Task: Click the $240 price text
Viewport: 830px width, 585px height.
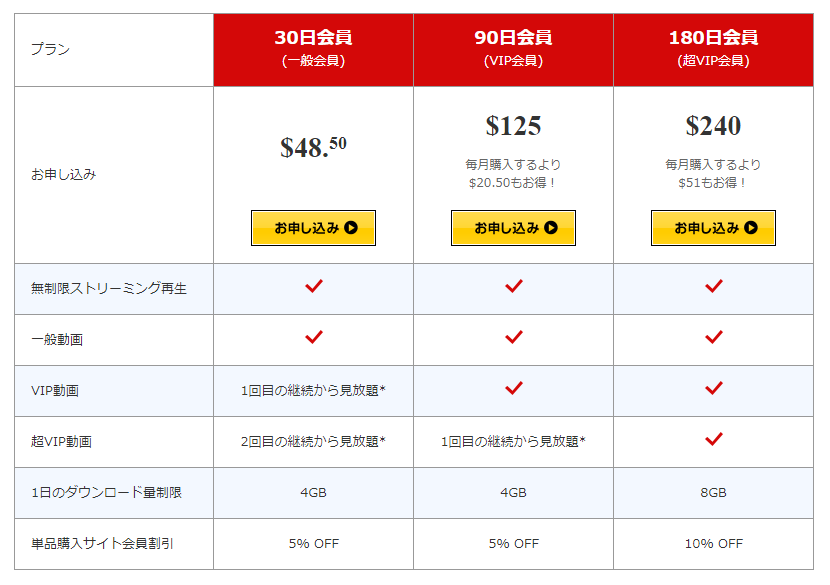Action: click(713, 126)
